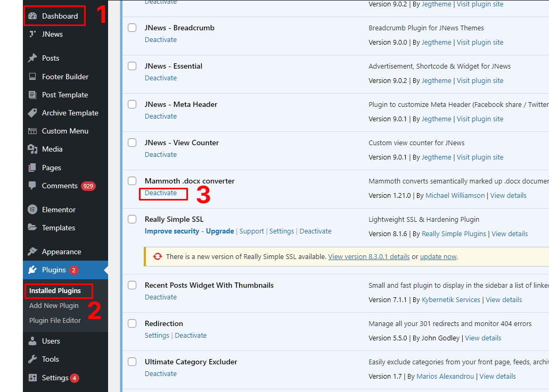Click the Elementor icon in sidebar
The width and height of the screenshot is (549, 392).
[32, 210]
